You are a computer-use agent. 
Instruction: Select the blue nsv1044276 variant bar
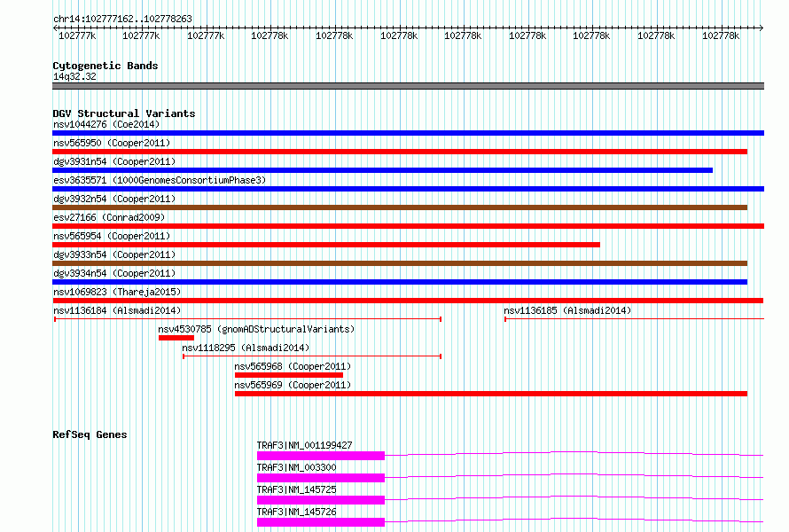tap(408, 133)
